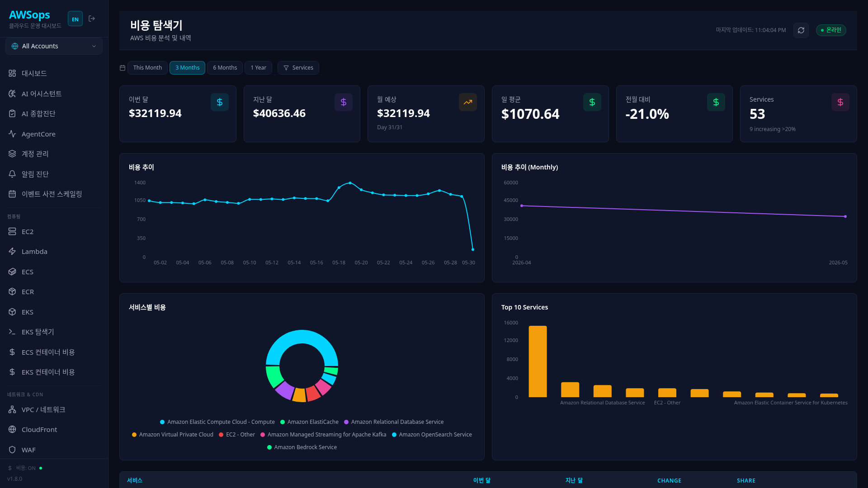Open the Lambda lightning bolt icon
This screenshot has height=488, width=868.
[x=12, y=251]
